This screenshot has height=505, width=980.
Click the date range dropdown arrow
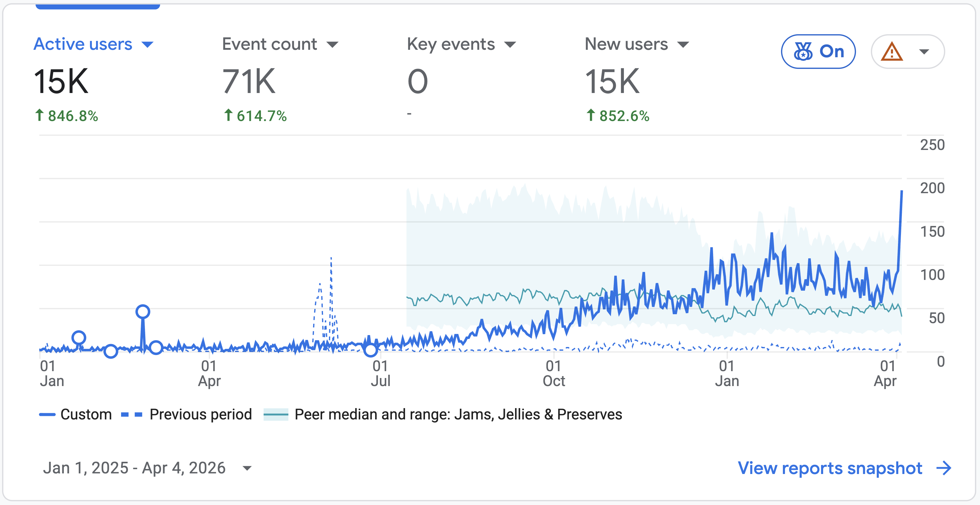247,468
